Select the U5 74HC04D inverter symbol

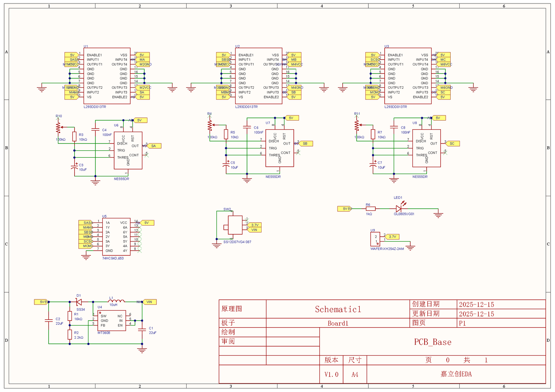point(116,237)
